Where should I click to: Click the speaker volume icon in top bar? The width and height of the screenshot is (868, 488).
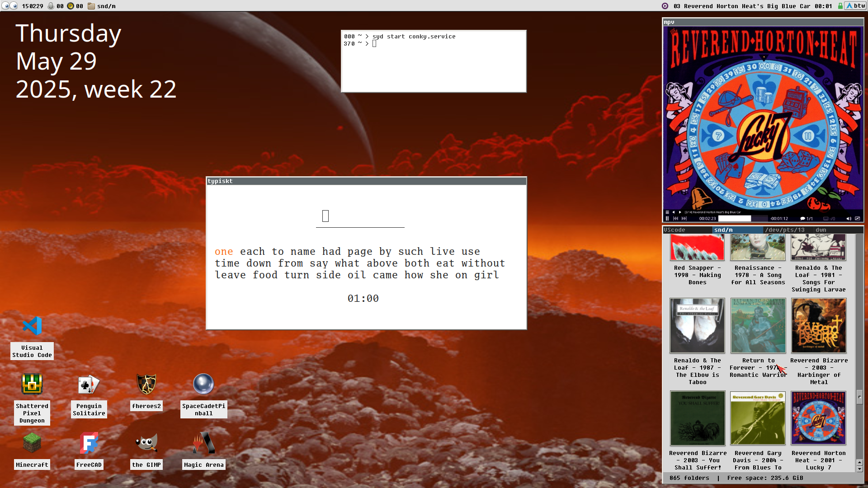[x=71, y=6]
